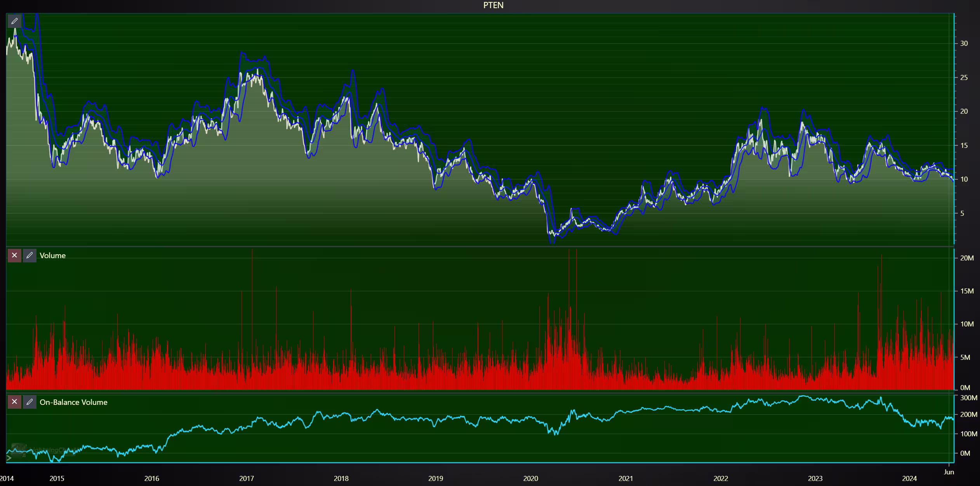
Task: Click the 5 price axis label
Action: point(962,213)
